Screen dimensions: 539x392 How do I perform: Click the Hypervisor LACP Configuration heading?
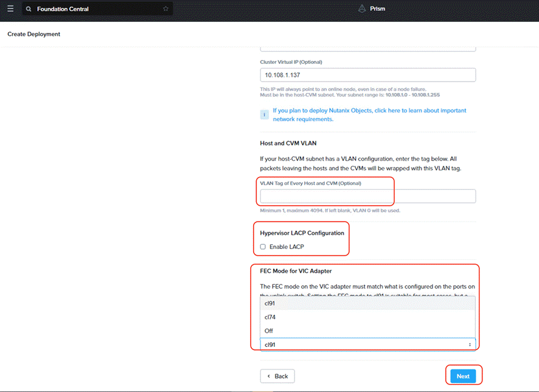point(302,233)
